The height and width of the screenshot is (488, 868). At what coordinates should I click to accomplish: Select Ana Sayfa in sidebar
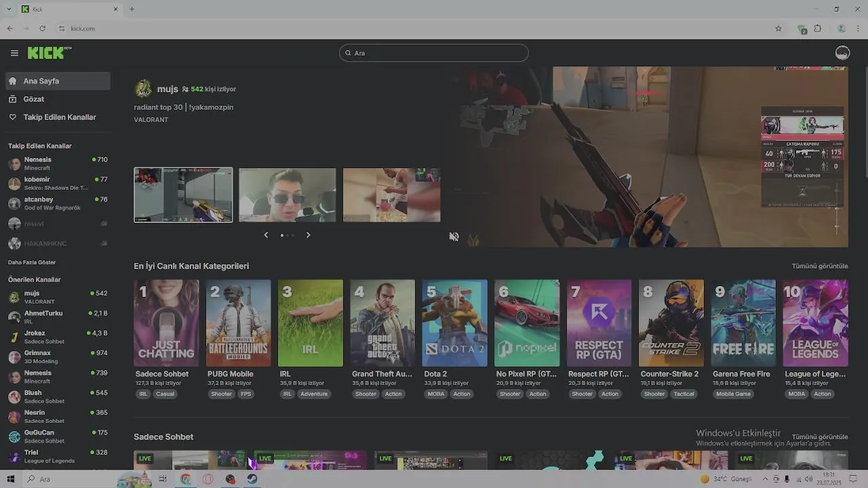pyautogui.click(x=58, y=81)
